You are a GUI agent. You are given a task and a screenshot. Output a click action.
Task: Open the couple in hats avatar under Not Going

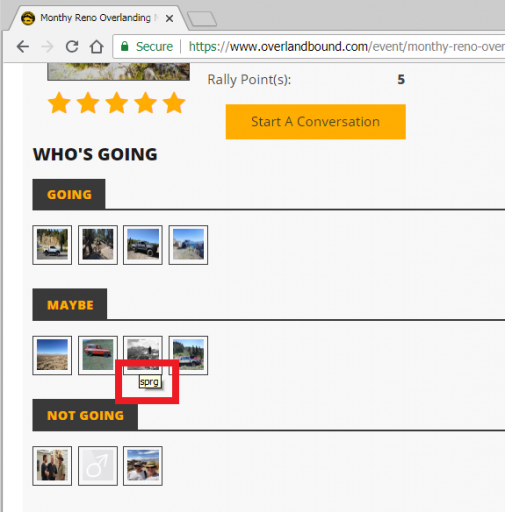pos(143,466)
